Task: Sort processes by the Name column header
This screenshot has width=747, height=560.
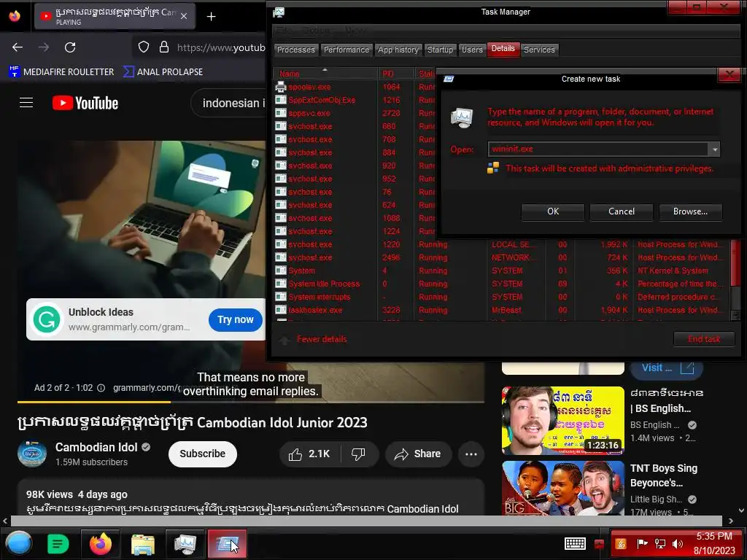Action: coord(325,74)
